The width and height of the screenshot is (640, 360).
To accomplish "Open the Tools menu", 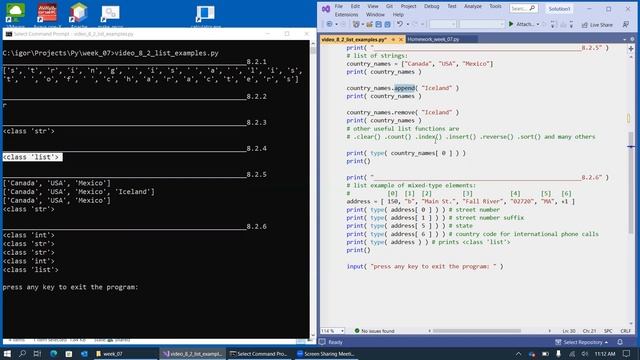I will (x=495, y=6).
